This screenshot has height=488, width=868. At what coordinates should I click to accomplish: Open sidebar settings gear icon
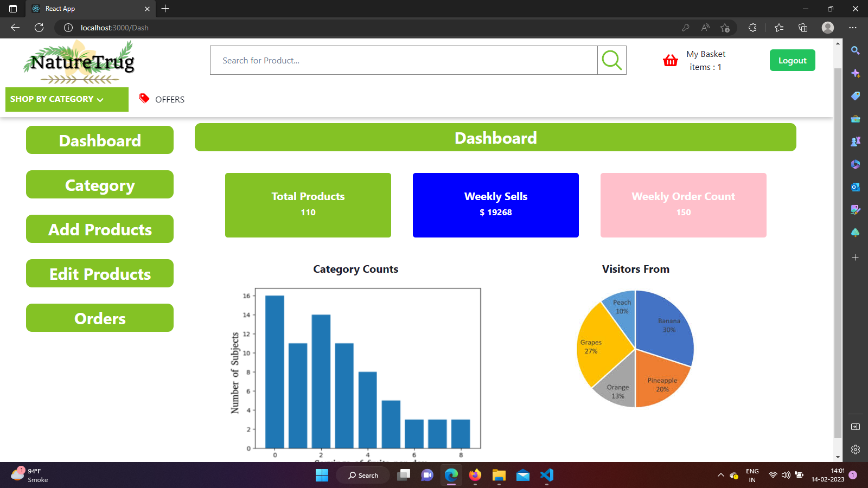[x=856, y=450]
